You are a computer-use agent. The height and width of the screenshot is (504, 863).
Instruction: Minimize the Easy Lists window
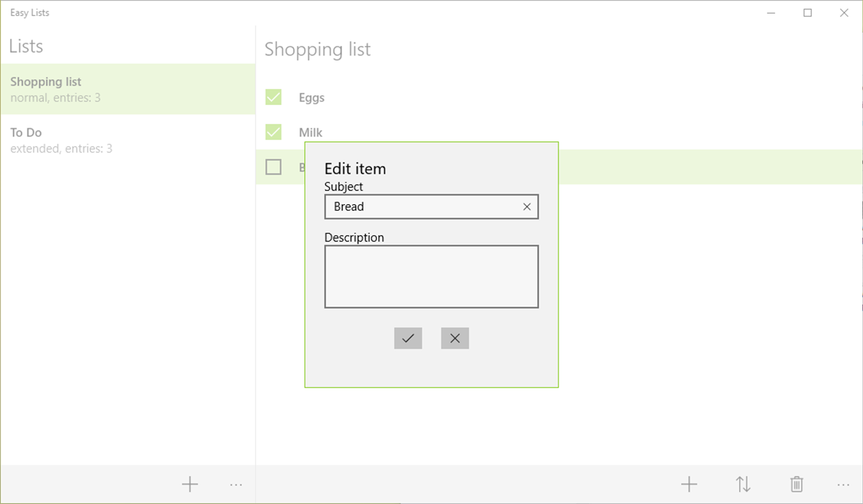(772, 12)
